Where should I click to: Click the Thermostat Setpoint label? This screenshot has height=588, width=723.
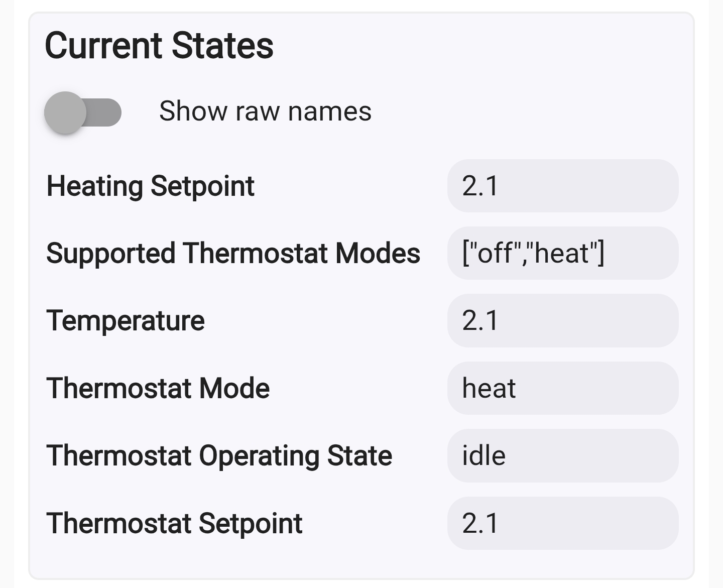click(x=174, y=523)
